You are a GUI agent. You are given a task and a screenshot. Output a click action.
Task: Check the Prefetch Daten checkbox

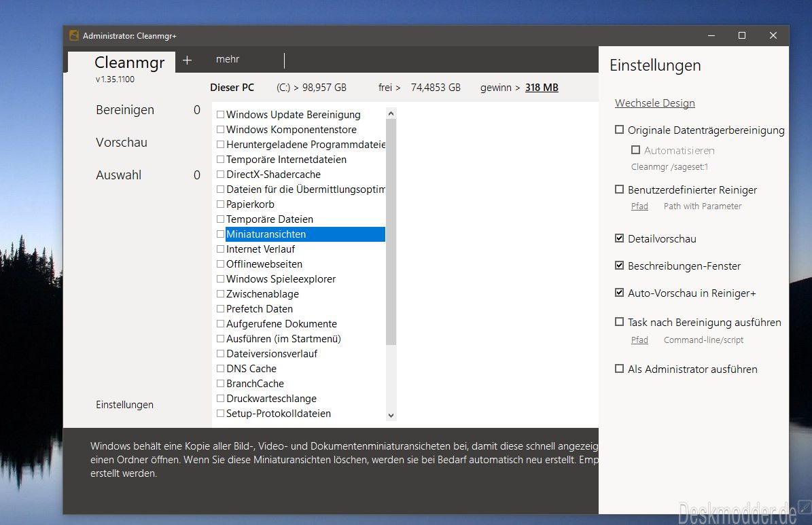point(221,308)
